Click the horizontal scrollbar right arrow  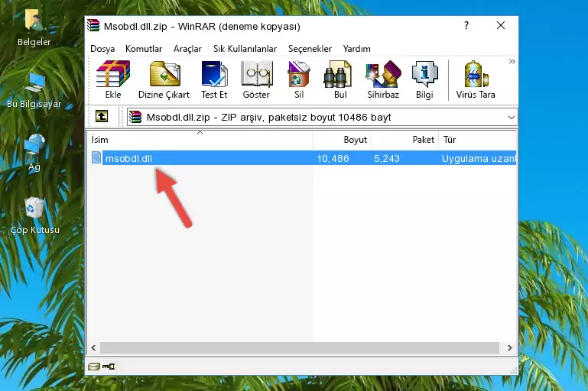click(x=509, y=348)
